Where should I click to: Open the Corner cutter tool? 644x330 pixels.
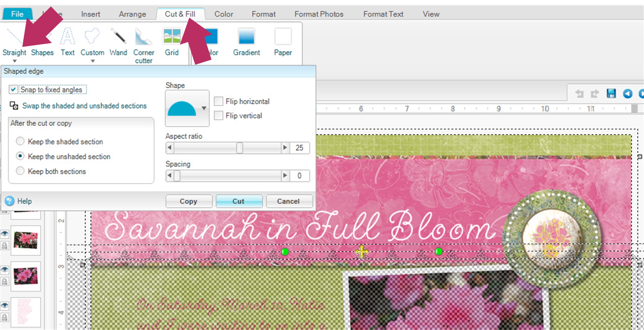144,45
